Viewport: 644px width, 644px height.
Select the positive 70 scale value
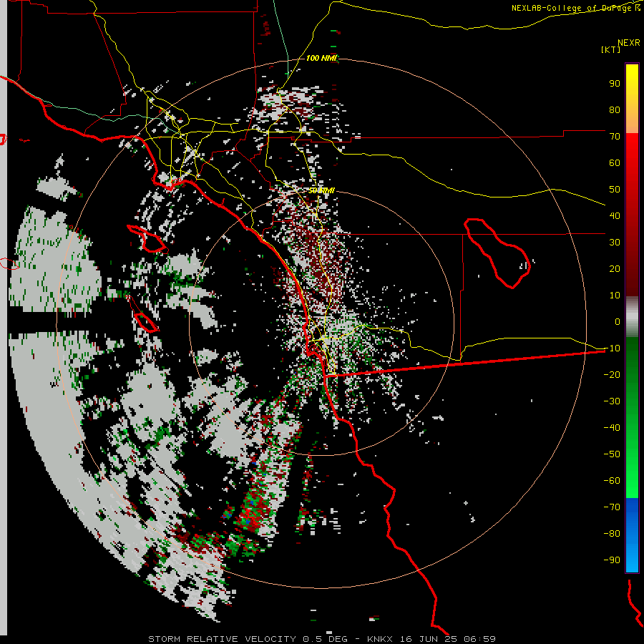click(615, 137)
